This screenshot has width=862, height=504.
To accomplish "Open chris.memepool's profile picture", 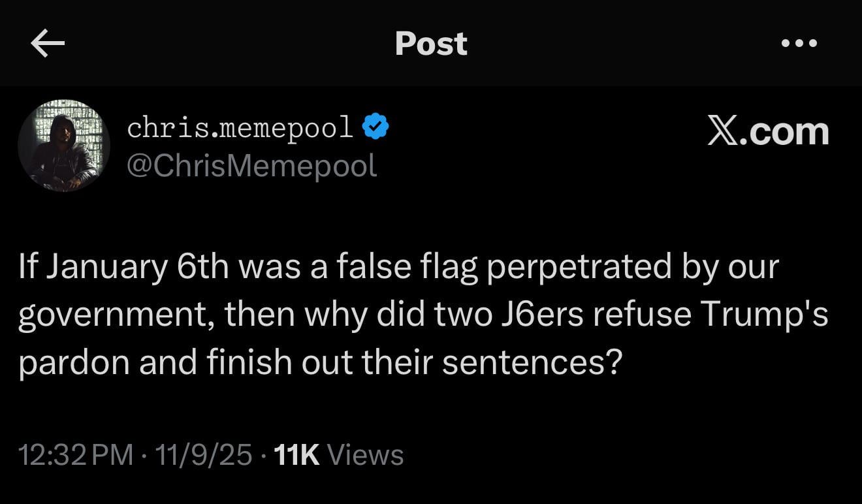I will pyautogui.click(x=64, y=146).
